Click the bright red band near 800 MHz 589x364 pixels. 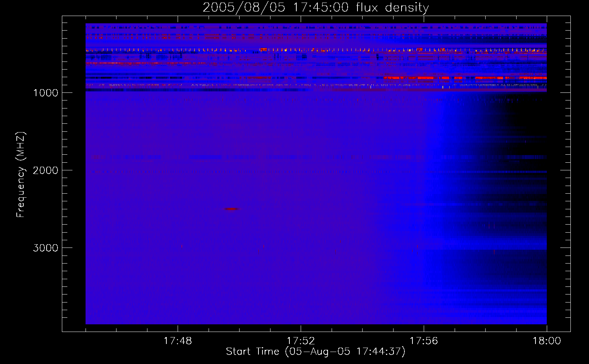click(x=465, y=78)
